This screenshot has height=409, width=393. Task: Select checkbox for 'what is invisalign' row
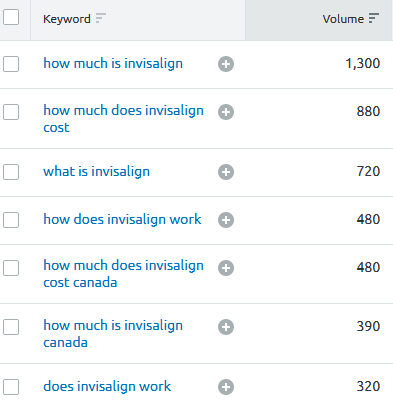point(11,172)
